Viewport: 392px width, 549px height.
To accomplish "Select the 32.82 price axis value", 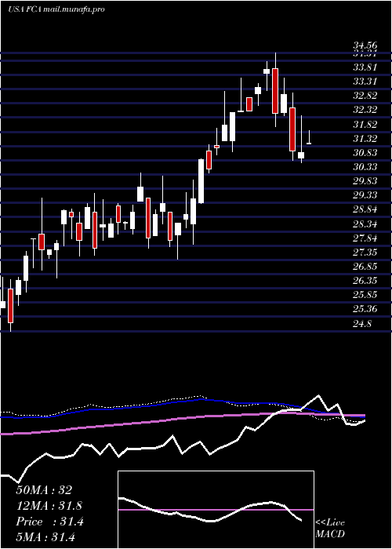I will [365, 96].
